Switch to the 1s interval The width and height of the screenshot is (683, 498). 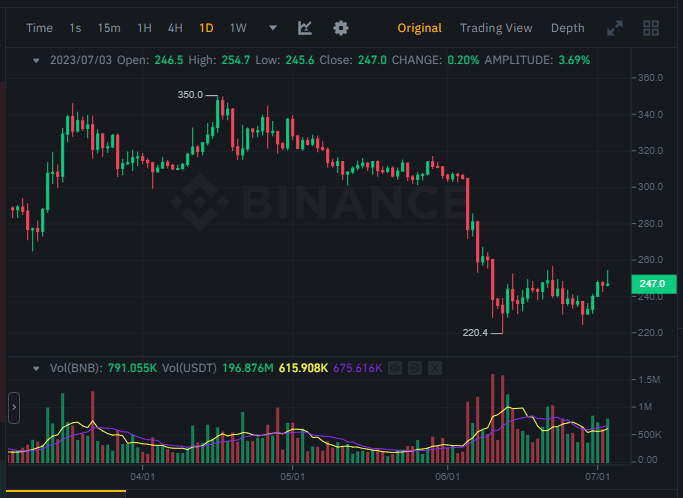click(75, 28)
